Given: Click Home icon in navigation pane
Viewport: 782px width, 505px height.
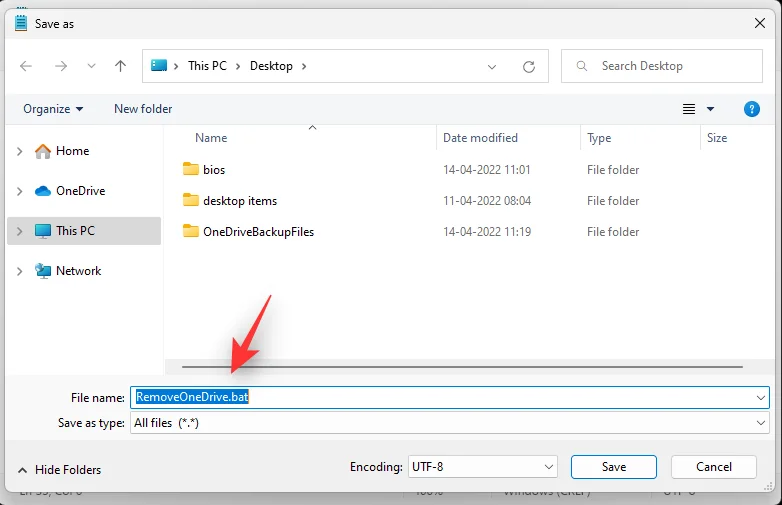Looking at the screenshot, I should [43, 151].
